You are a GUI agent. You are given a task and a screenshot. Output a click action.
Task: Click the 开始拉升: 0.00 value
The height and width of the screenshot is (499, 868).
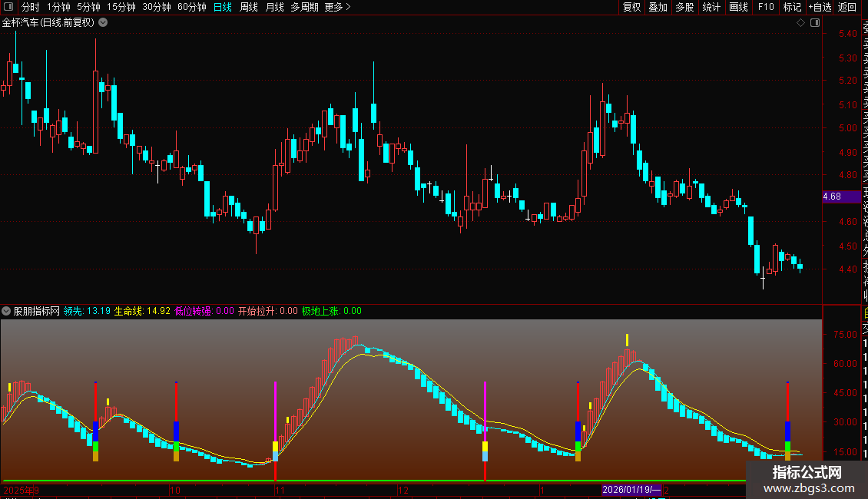pyautogui.click(x=268, y=311)
